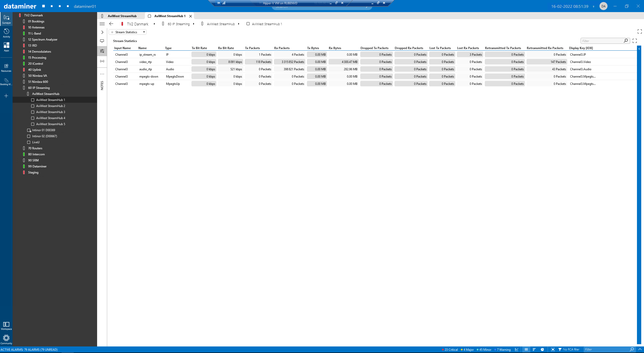Open the 50 Nimbra VA view
This screenshot has height=353, width=644.
click(37, 76)
